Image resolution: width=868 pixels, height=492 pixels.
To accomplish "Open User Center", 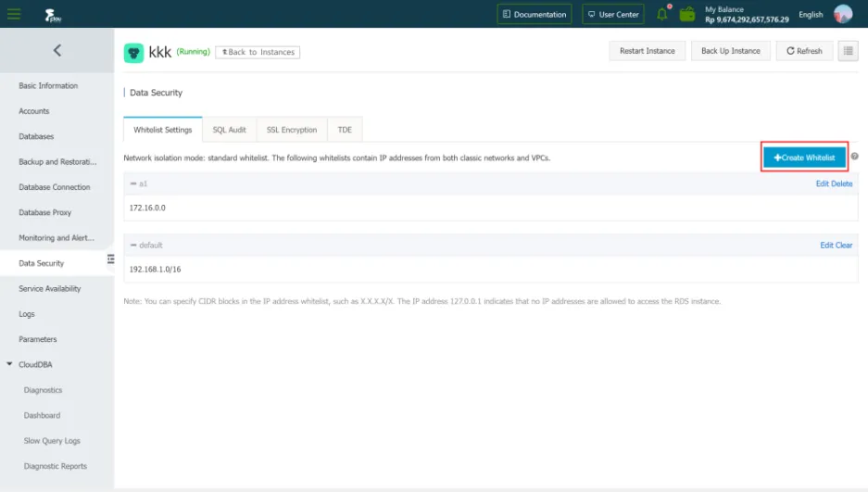I will [x=613, y=15].
